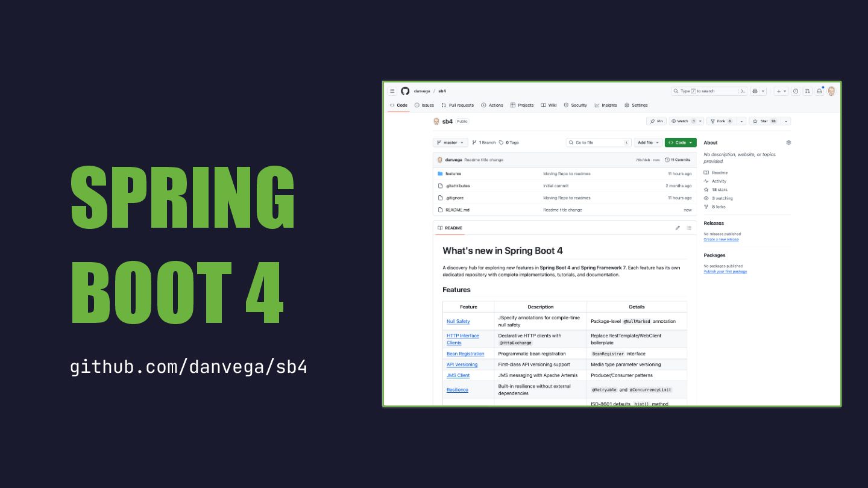Open the issues circle icon in GitHub header
Viewport: 868px width, 488px height.
(x=796, y=91)
